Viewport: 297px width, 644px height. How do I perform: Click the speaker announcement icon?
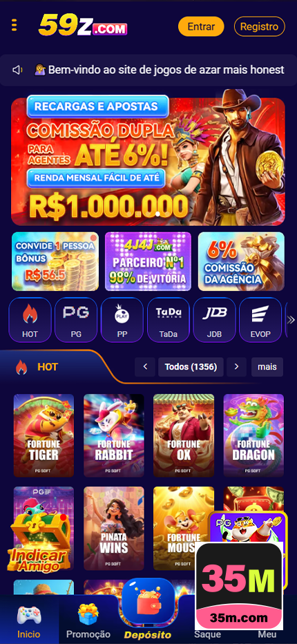[17, 70]
